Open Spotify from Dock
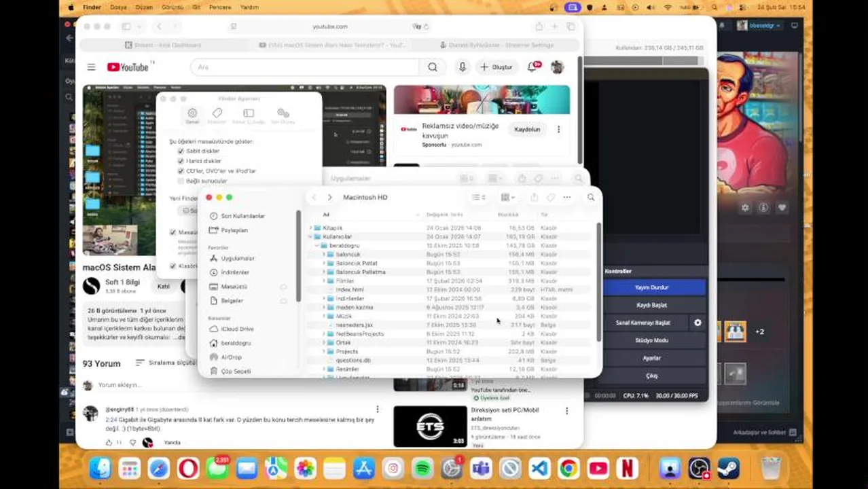 click(422, 469)
